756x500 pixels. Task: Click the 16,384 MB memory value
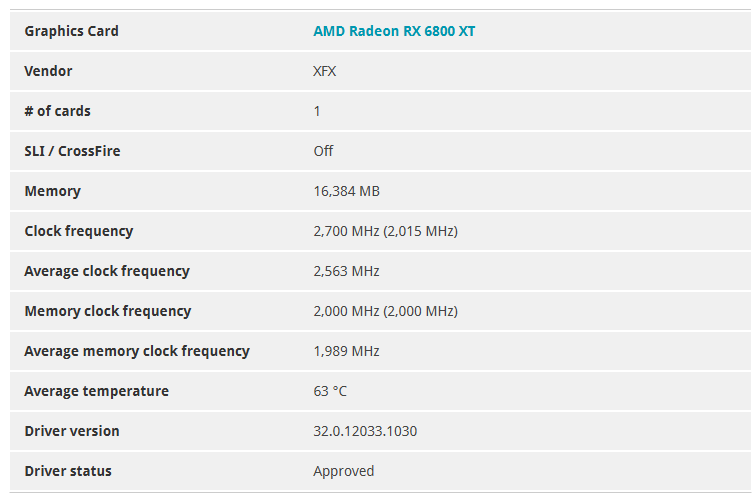coord(347,191)
